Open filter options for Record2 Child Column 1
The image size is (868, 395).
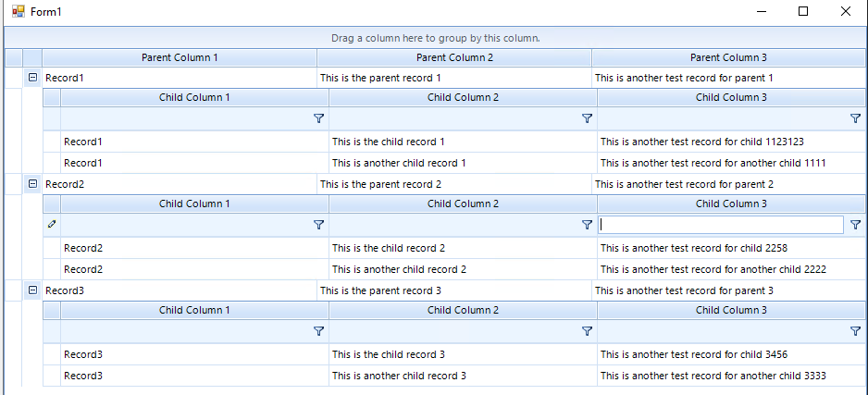click(319, 225)
